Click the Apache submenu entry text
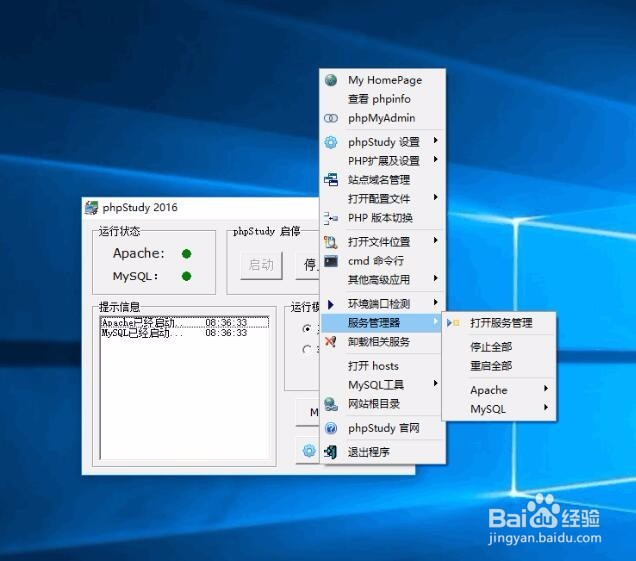Screen dimensions: 636x561 (x=489, y=390)
